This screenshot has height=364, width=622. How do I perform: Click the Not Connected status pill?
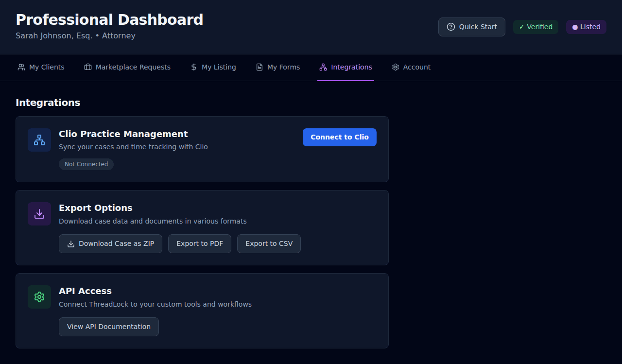tap(86, 164)
